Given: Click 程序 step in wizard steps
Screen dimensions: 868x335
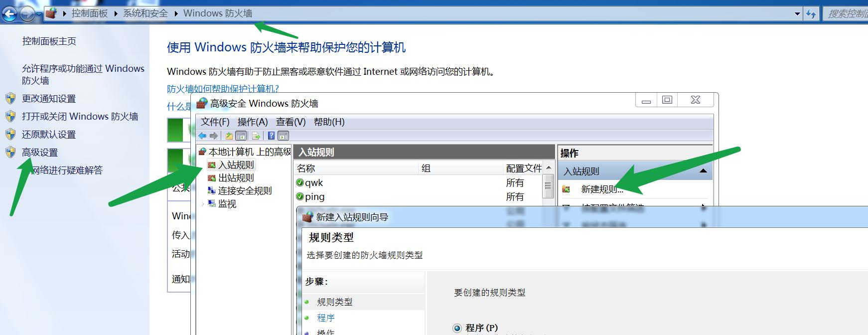Looking at the screenshot, I should pyautogui.click(x=326, y=318).
